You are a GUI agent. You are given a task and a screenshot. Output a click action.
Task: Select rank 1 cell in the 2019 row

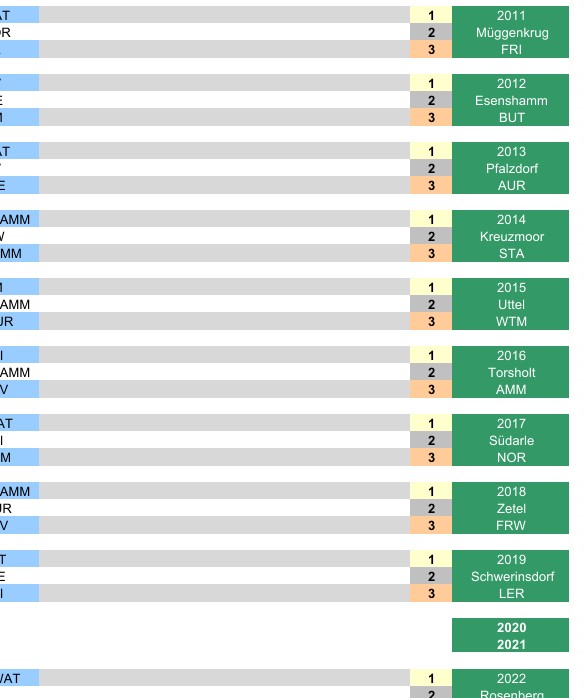(x=431, y=559)
